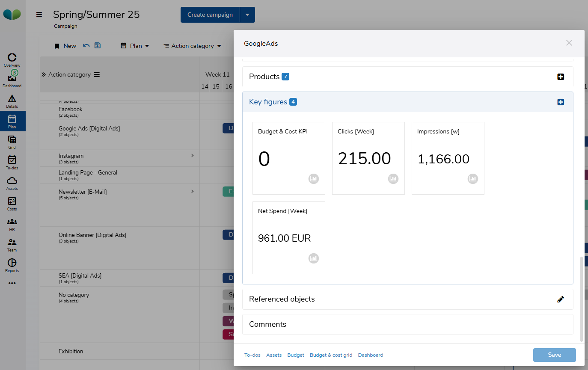Collapse the Key figures section header

[x=408, y=102]
